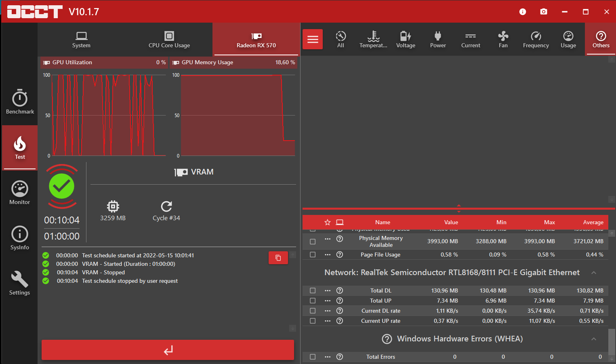The height and width of the screenshot is (364, 616).
Task: Sort table by Value column header
Action: tap(451, 222)
